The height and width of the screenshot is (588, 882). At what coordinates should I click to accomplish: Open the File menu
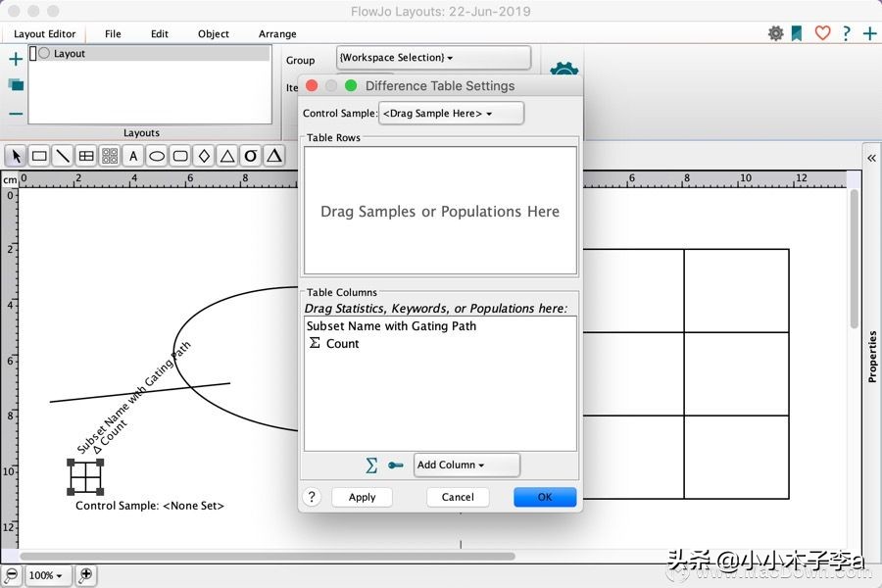point(113,33)
